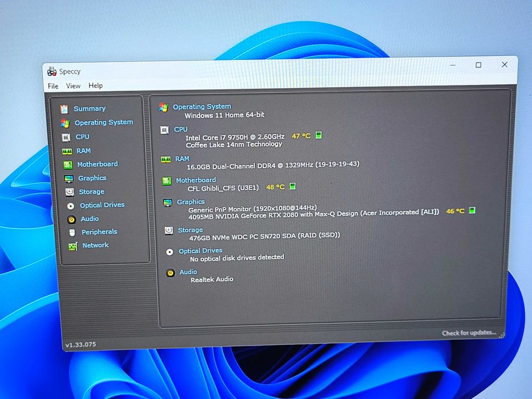Image resolution: width=532 pixels, height=399 pixels.
Task: Click the Motherboard heading link in summary
Action: coord(196,180)
